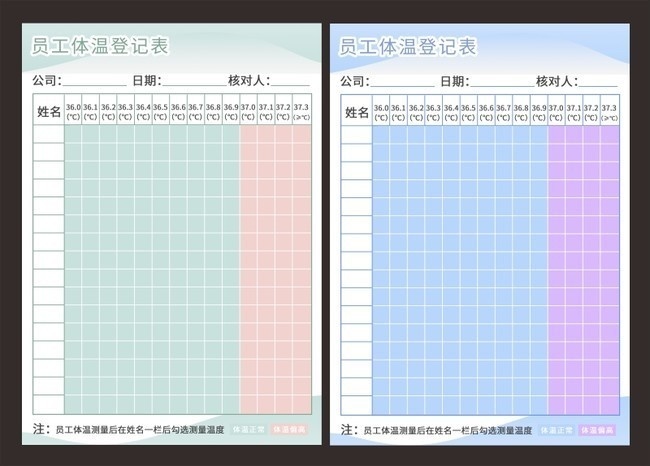The image size is (650, 466).
Task: Click the 日期 blank line on blue form
Action: coord(503,85)
